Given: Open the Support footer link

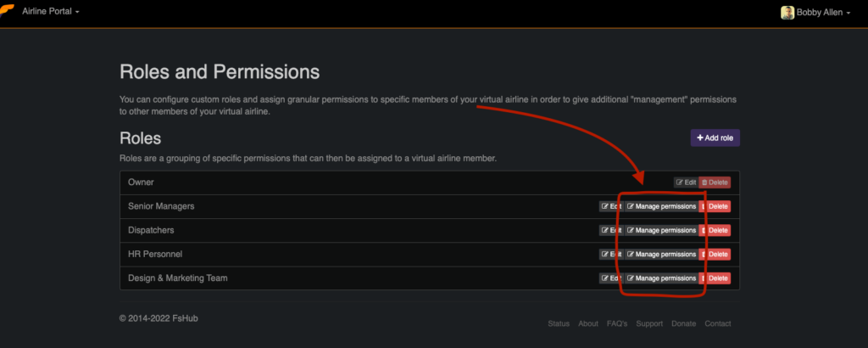Looking at the screenshot, I should pos(649,323).
